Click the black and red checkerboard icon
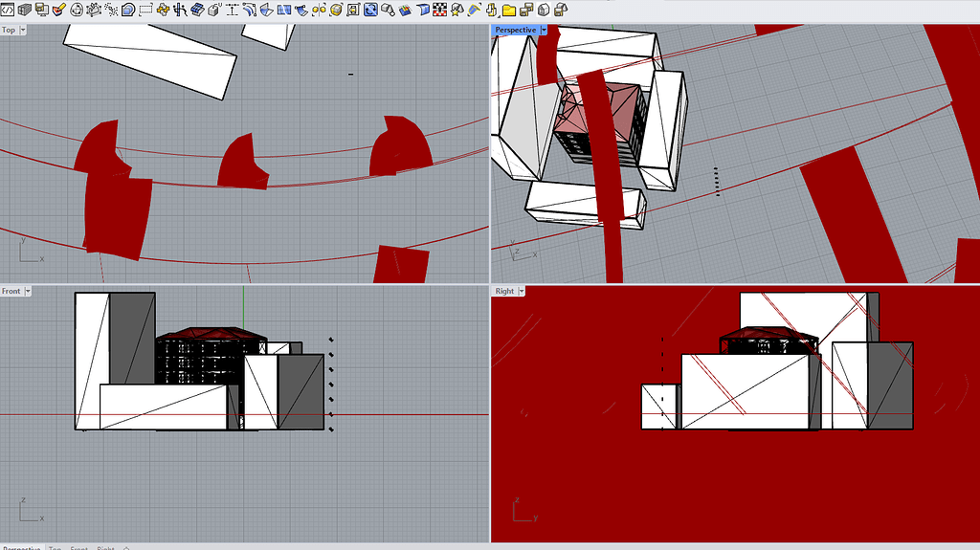The image size is (980, 550). pos(439,10)
